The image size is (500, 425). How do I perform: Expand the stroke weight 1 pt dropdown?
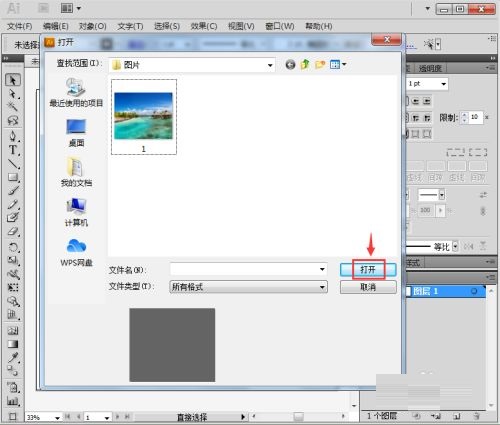pyautogui.click(x=444, y=84)
